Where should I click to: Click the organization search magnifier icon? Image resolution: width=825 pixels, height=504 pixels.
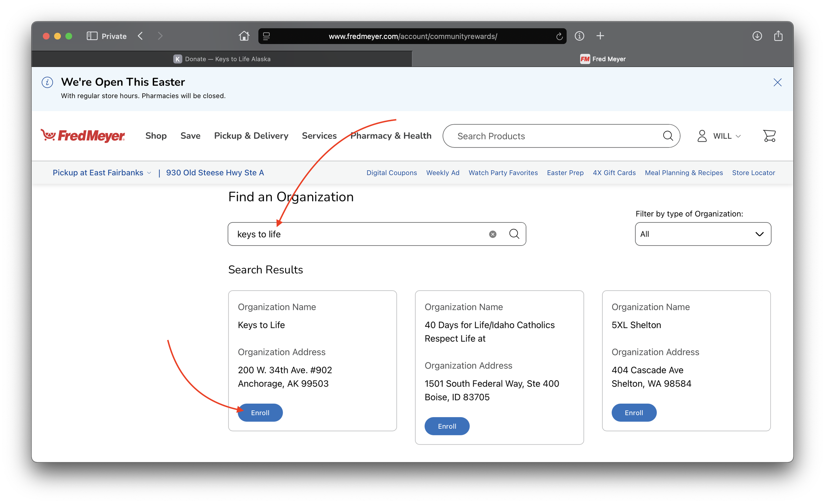pos(514,234)
